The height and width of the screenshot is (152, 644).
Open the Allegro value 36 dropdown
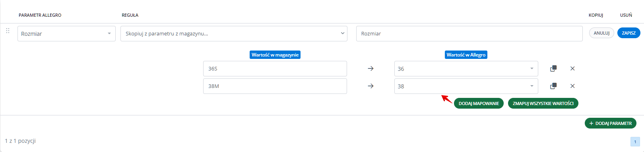[466, 68]
